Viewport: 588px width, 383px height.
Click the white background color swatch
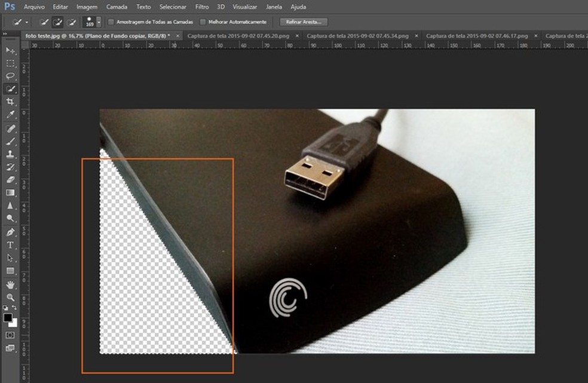(x=14, y=323)
